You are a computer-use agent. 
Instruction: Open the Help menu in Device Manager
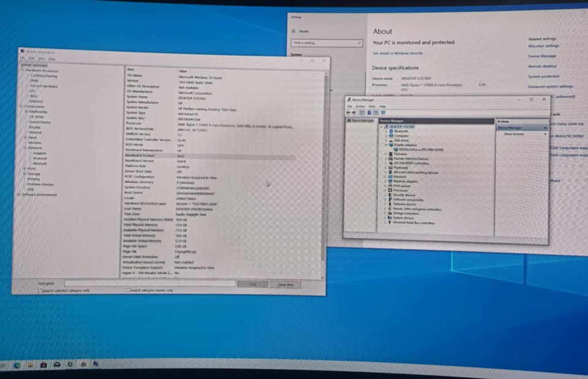coord(382,107)
